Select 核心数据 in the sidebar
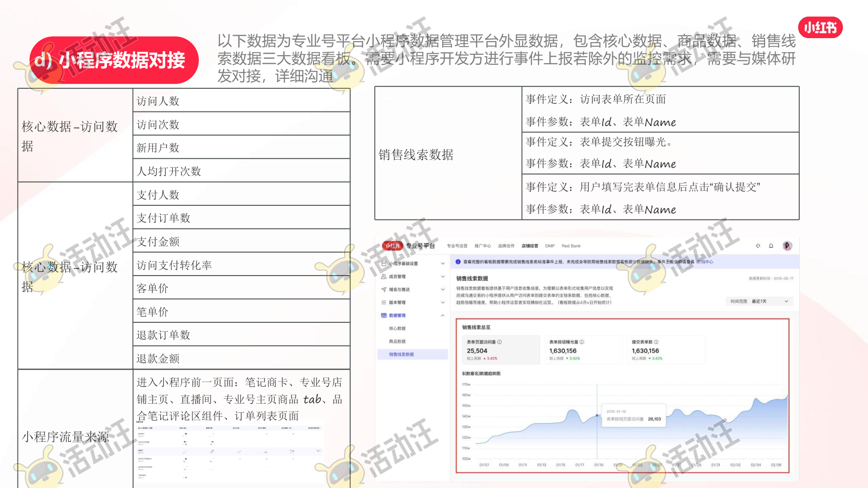 click(x=397, y=328)
